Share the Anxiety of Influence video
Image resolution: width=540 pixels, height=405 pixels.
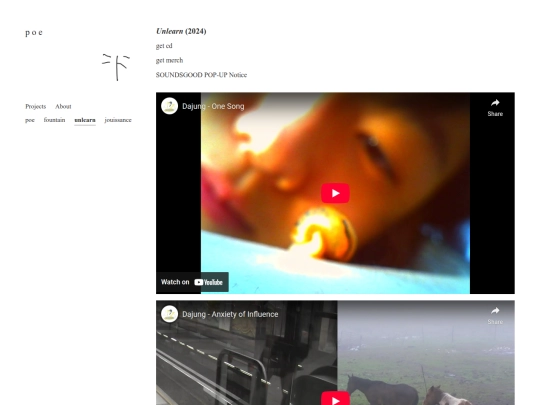click(x=495, y=316)
